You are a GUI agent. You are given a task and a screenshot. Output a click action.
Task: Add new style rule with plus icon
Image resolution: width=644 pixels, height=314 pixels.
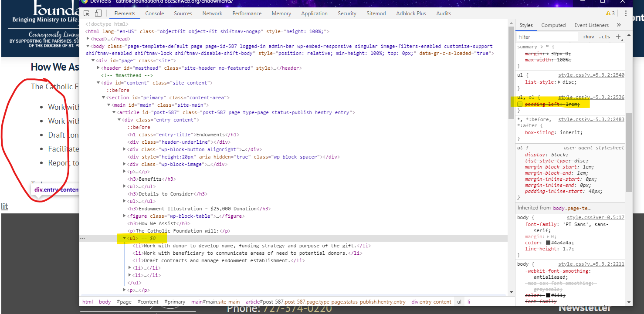618,37
